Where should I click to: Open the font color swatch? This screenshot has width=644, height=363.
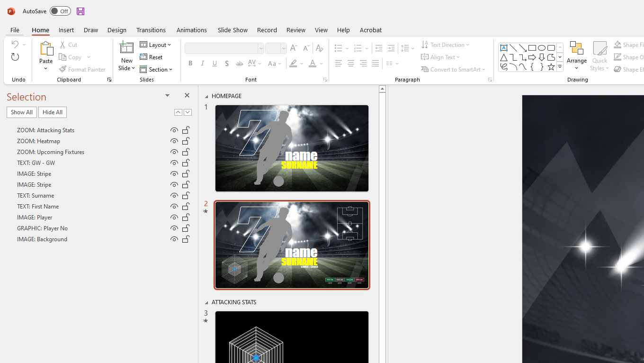click(x=313, y=64)
